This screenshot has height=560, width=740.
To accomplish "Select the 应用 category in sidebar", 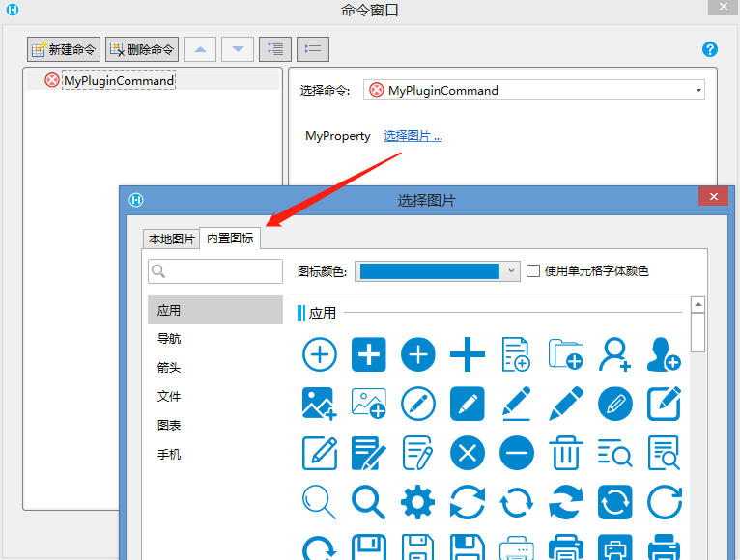I will (x=215, y=310).
